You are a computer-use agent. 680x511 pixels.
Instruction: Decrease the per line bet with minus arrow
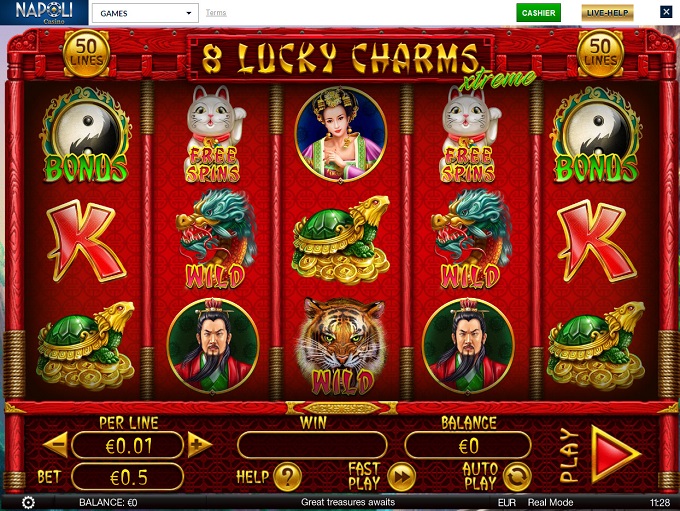click(x=56, y=445)
